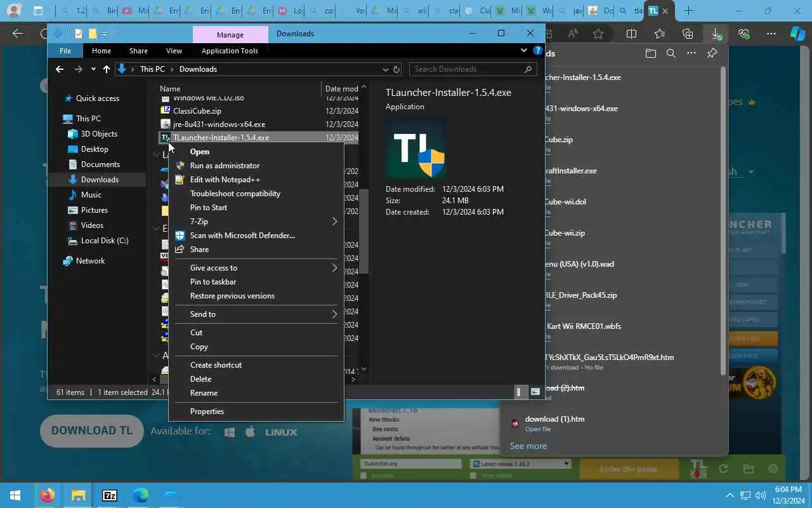Switch to details view in Explorer status bar
The image size is (812, 508).
click(519, 392)
